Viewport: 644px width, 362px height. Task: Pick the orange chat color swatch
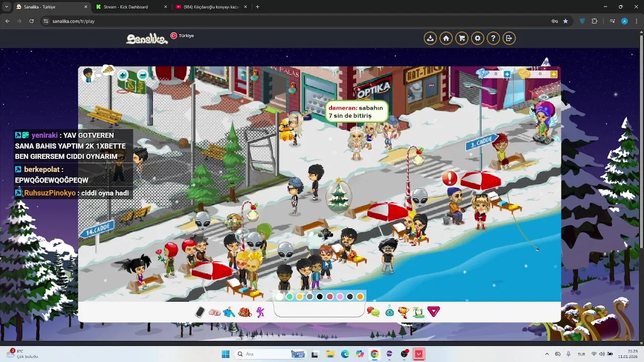360,297
